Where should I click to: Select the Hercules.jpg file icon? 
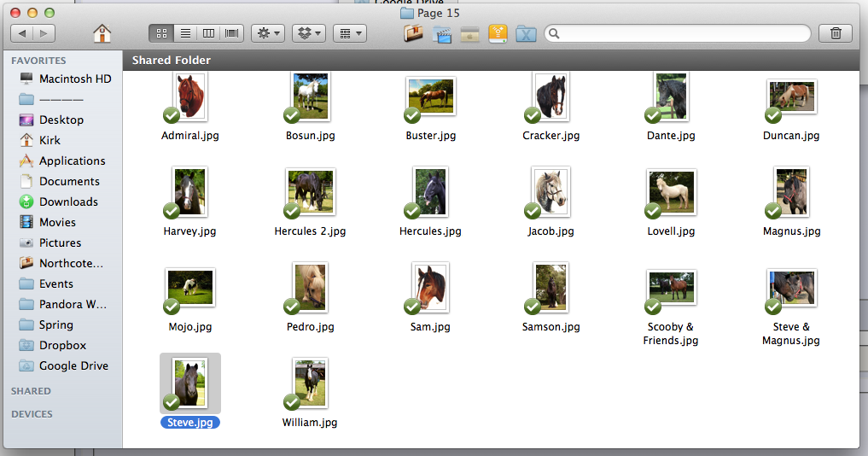click(431, 192)
